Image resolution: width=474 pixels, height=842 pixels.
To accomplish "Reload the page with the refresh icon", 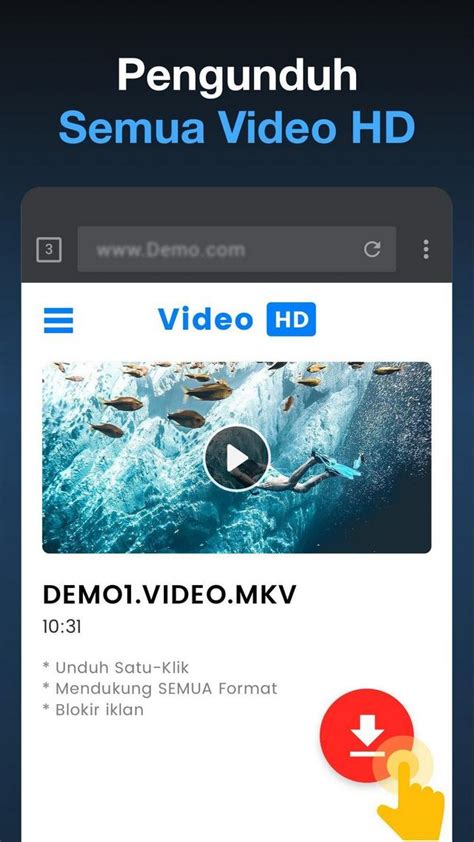I will click(x=372, y=249).
